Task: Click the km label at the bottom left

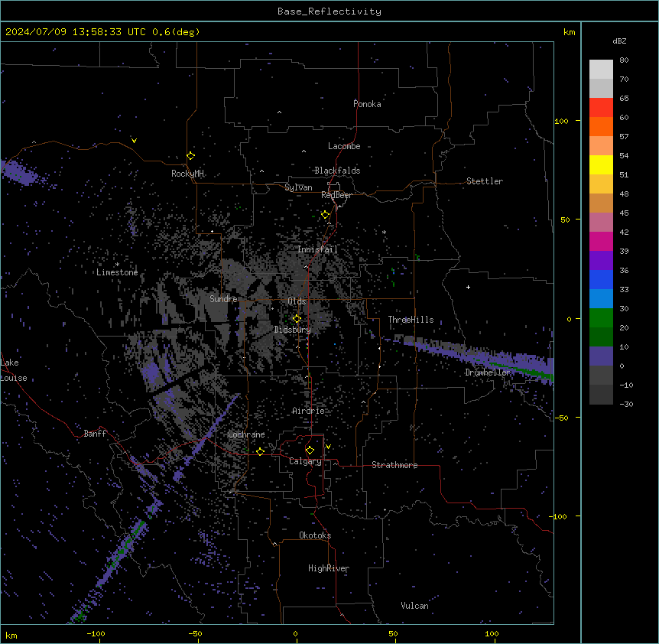Action: (11, 636)
